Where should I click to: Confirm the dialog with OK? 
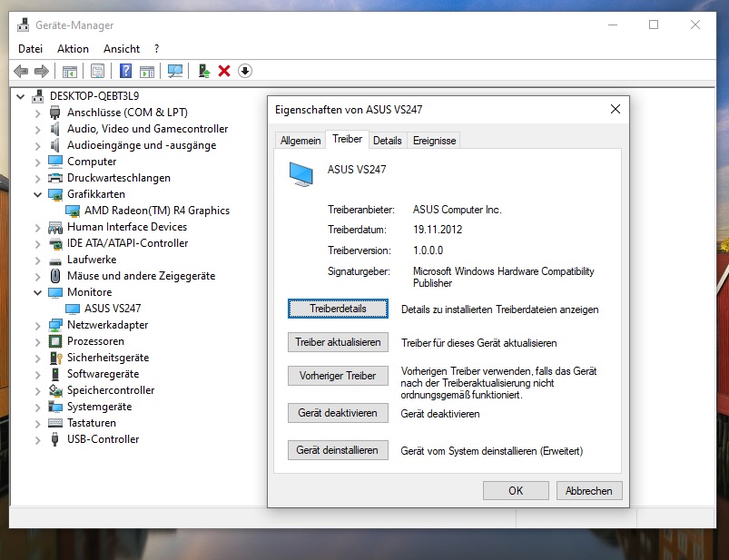click(x=516, y=491)
